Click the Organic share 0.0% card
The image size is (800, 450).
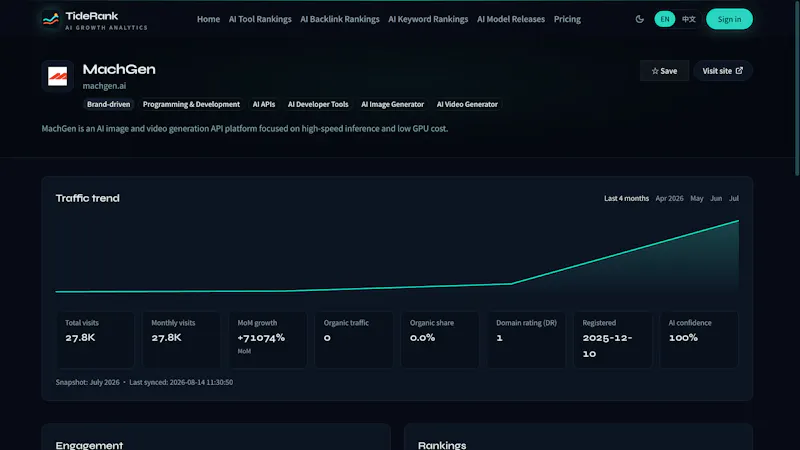(x=440, y=340)
